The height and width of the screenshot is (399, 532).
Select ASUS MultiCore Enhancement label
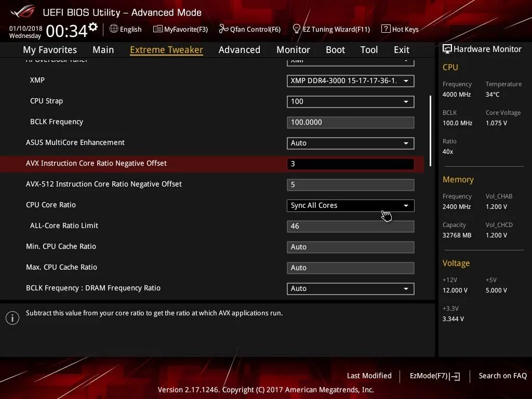pos(75,142)
